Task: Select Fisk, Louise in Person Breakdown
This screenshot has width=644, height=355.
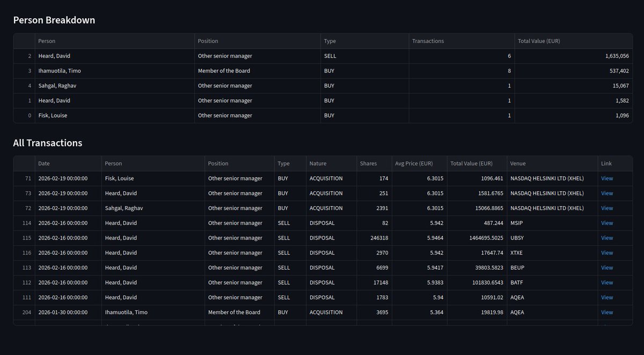Action: click(x=115, y=115)
